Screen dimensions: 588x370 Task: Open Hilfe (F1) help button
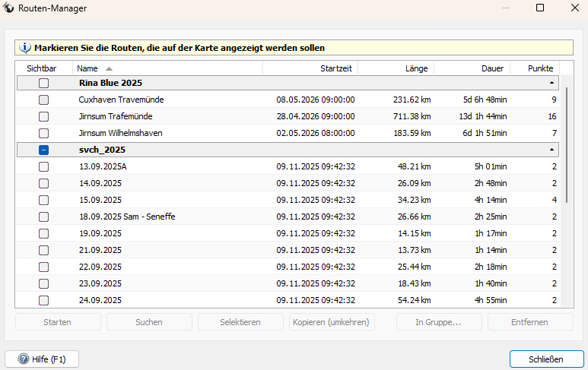(42, 359)
